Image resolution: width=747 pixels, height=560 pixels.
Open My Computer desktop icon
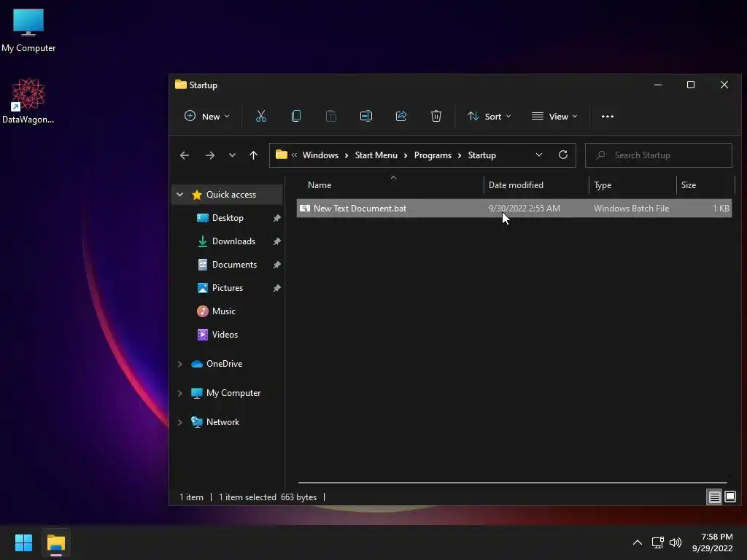pos(28,30)
